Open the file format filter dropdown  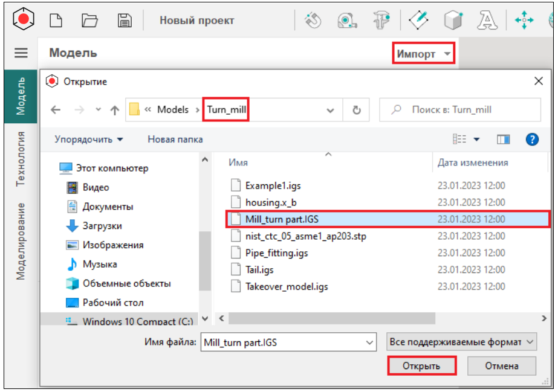pos(462,342)
